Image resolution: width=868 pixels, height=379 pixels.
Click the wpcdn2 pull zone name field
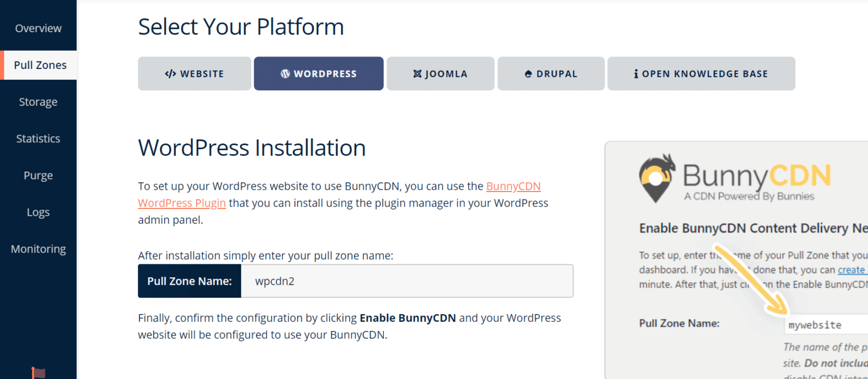pos(407,281)
